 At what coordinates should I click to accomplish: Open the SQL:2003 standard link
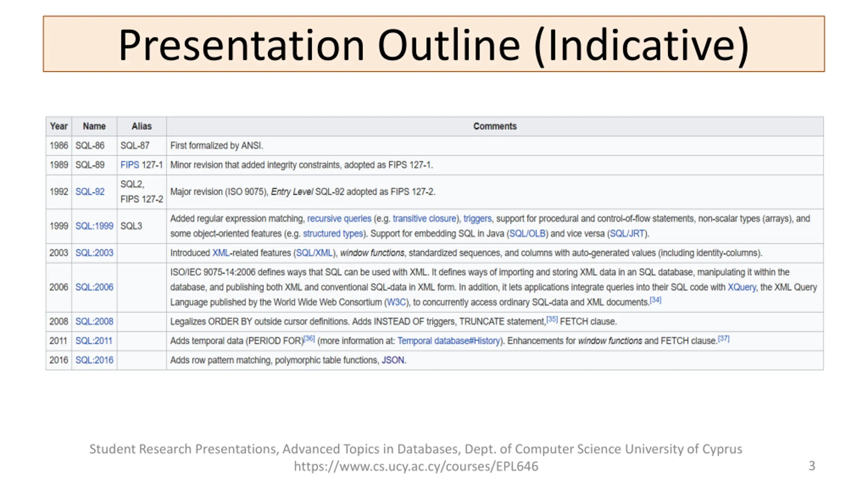coord(94,253)
